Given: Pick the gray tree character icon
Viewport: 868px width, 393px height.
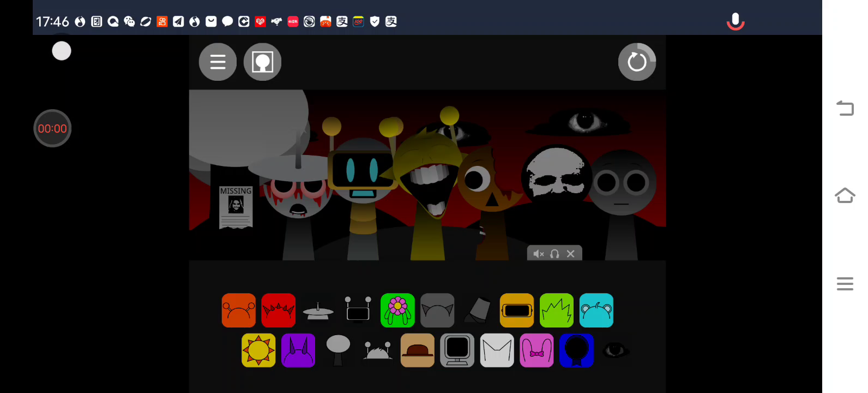Looking at the screenshot, I should pos(338,350).
